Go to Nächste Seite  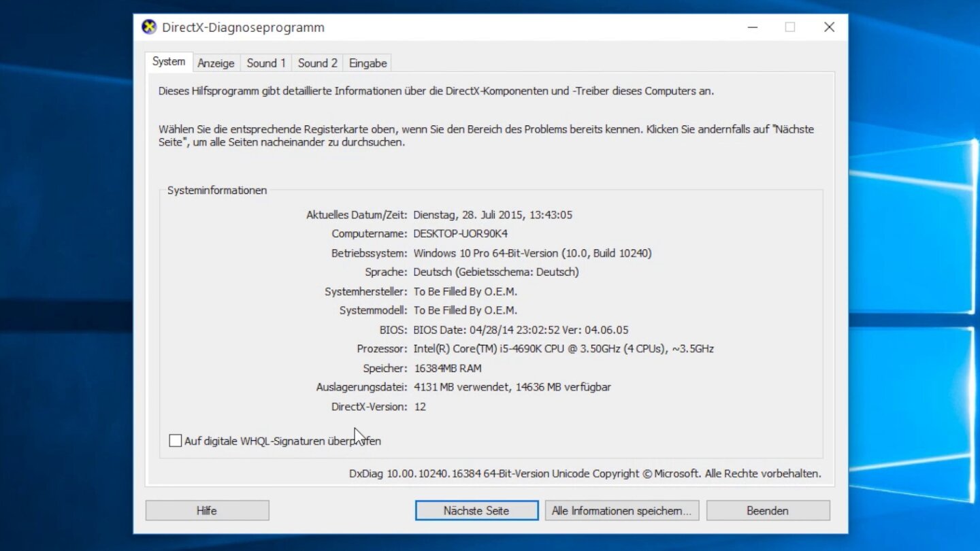(x=476, y=510)
